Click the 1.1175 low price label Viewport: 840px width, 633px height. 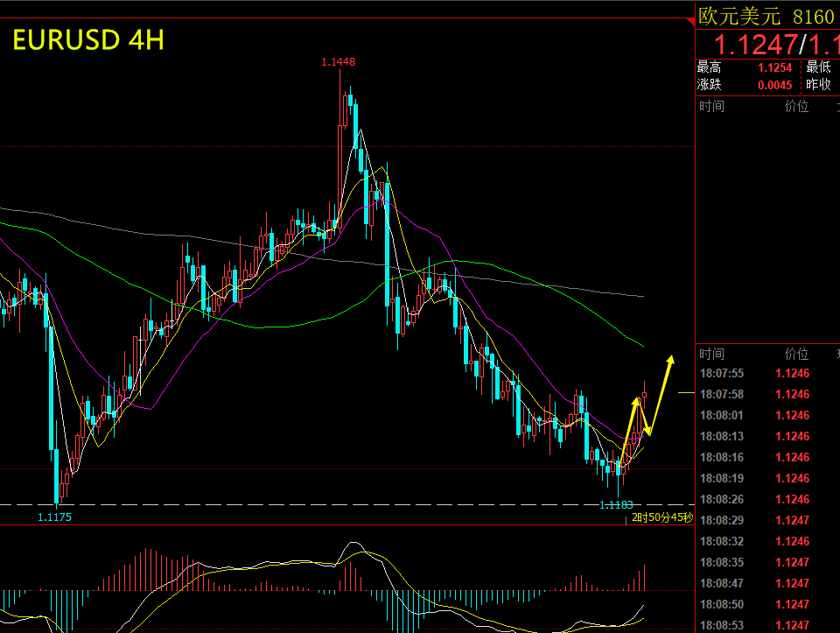[x=54, y=517]
